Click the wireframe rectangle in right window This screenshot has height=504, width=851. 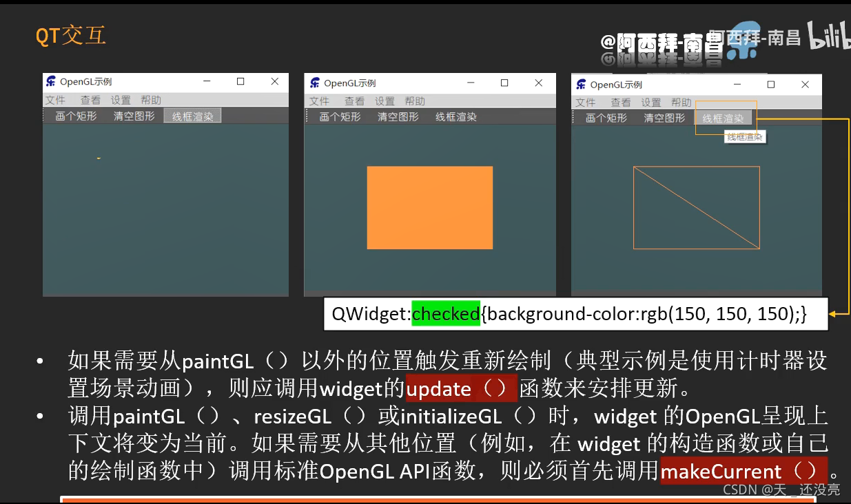click(697, 207)
